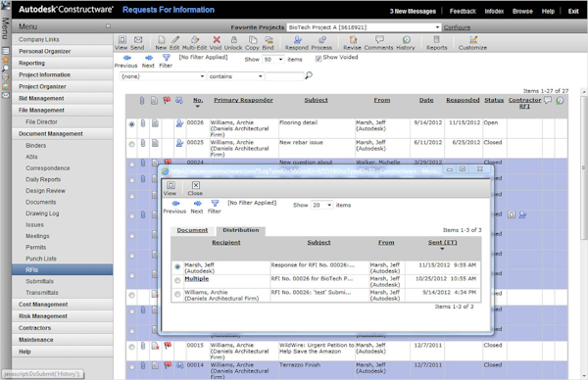Open the Show 50 items dropdown
The image size is (588, 380).
[x=273, y=59]
